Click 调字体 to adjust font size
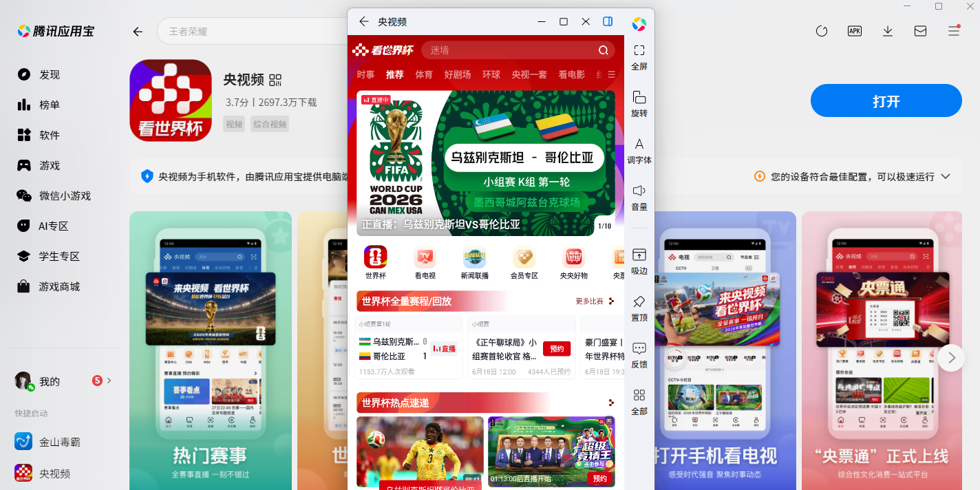Viewport: 980px width, 490px height. tap(639, 151)
